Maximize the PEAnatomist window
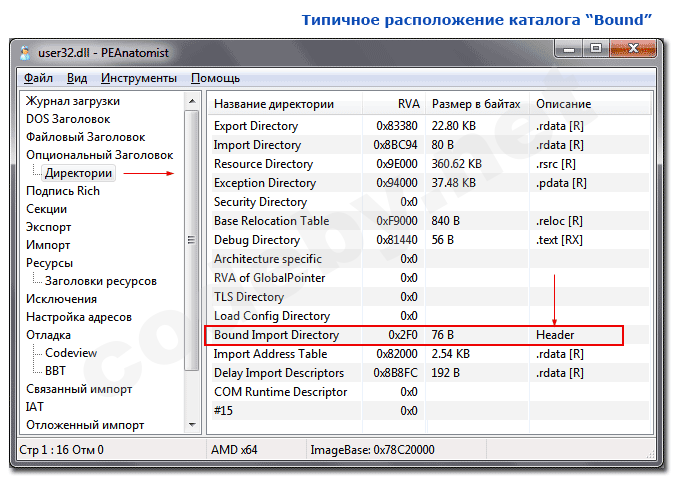Viewport: 674px width, 480px height. 598,49
